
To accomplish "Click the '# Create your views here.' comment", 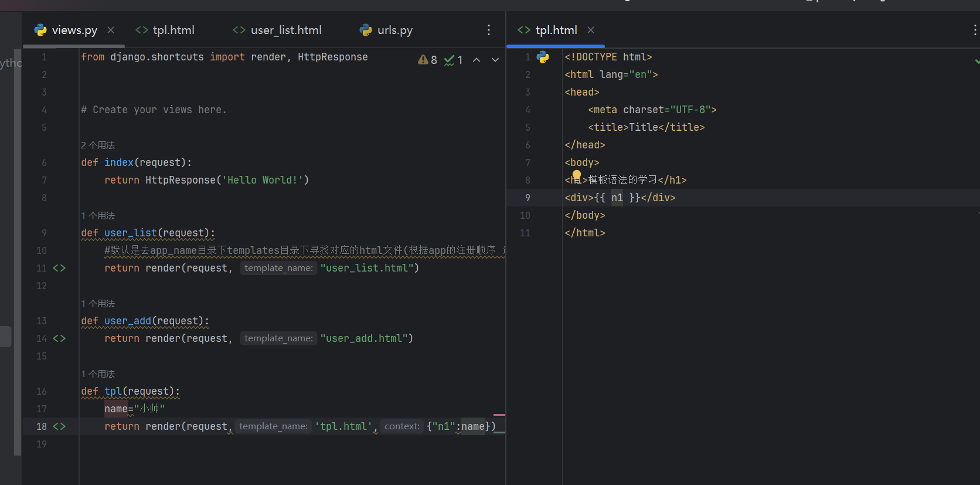I will click(x=154, y=110).
